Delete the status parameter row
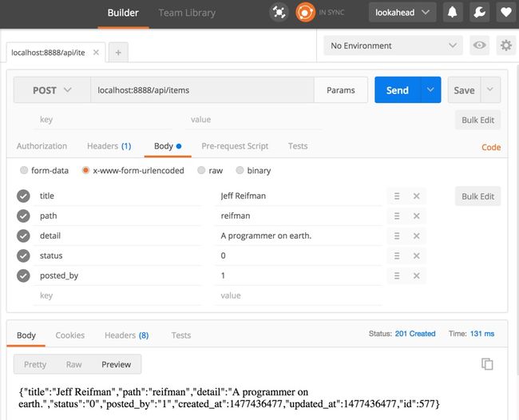Viewport: 519px width, 420px height. click(416, 256)
